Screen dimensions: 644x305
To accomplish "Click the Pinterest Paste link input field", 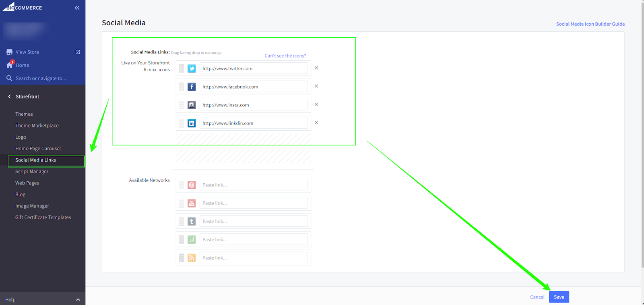I will [x=254, y=185].
